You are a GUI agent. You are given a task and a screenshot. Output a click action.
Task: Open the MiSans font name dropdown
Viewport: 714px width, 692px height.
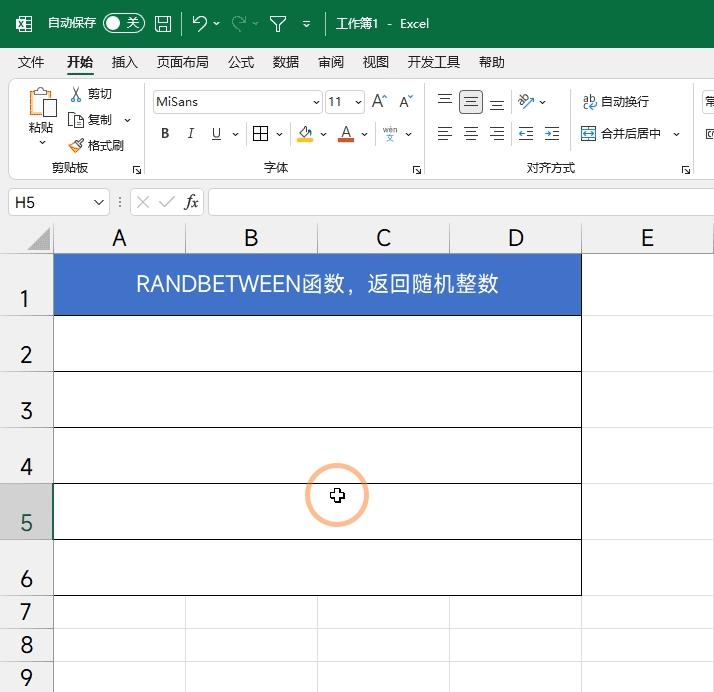pyautogui.click(x=316, y=102)
